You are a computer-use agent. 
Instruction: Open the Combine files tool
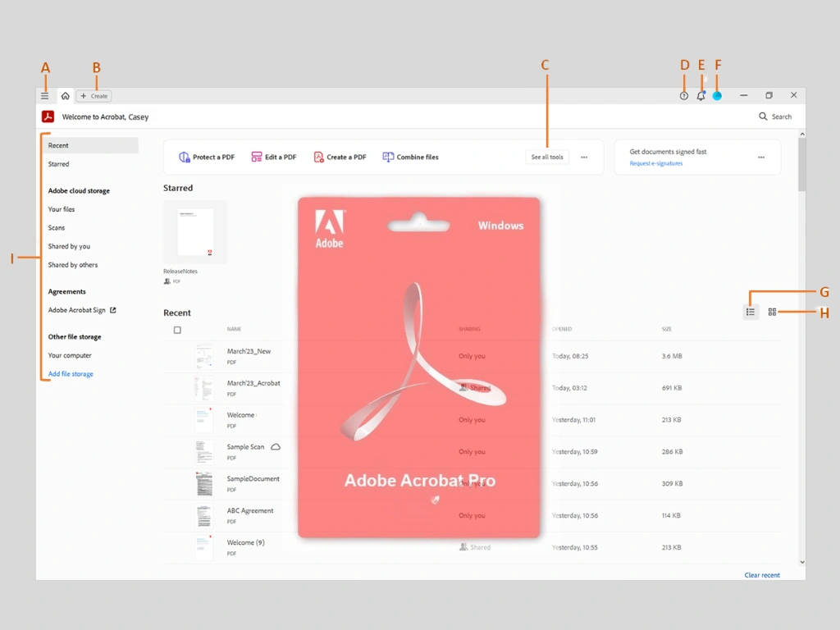pos(410,157)
